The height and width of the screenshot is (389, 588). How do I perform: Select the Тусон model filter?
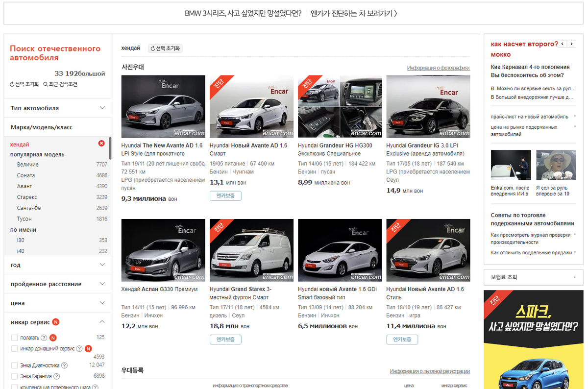24,219
